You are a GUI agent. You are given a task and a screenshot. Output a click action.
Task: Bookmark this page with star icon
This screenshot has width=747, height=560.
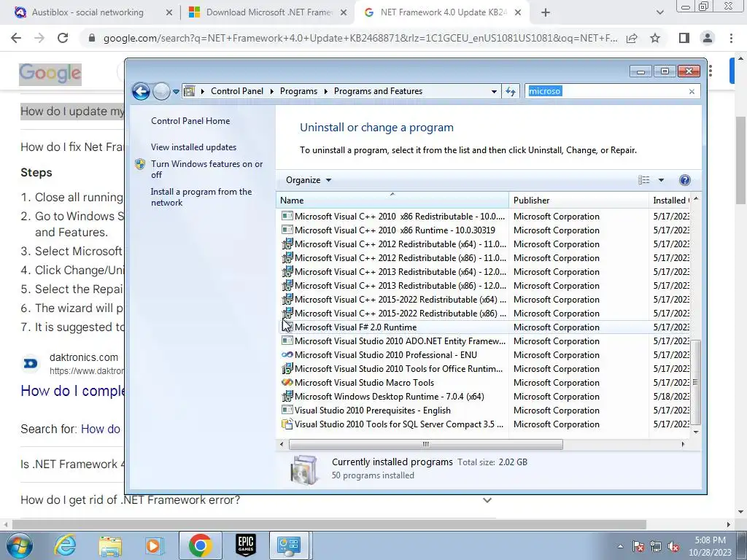click(x=655, y=38)
